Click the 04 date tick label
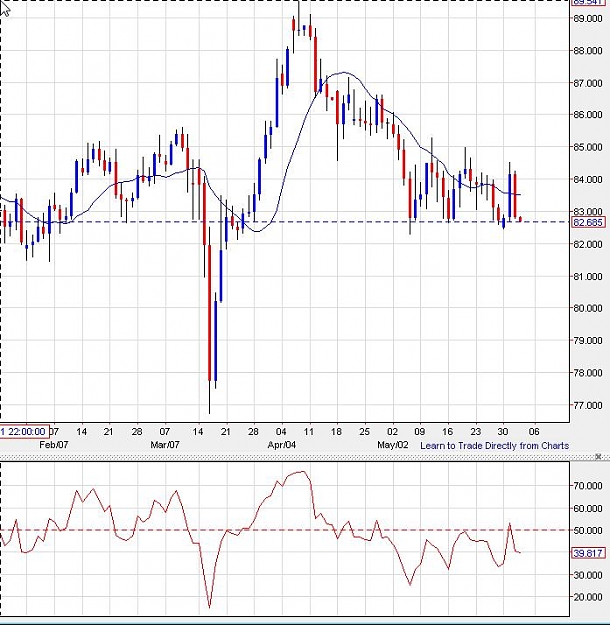610x625 pixels. [x=281, y=432]
